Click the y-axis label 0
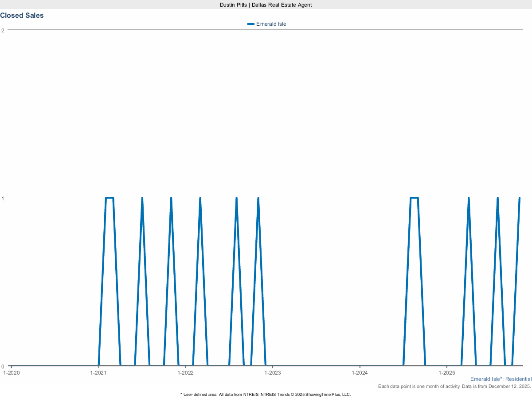 [3, 366]
